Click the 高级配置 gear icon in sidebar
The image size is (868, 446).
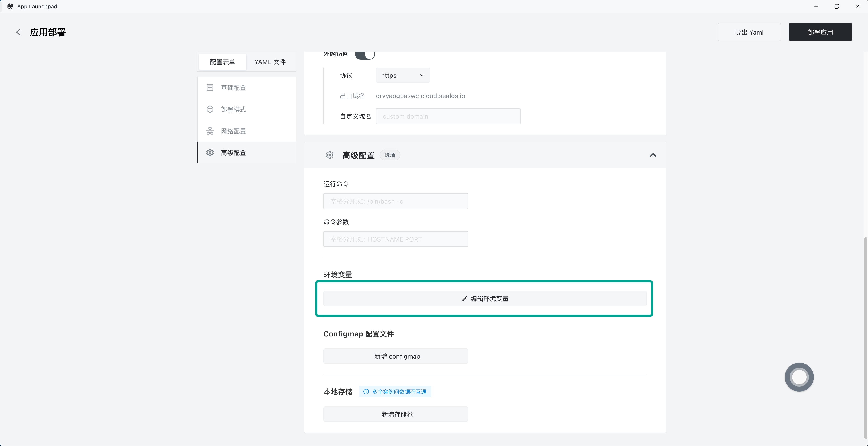tap(210, 153)
